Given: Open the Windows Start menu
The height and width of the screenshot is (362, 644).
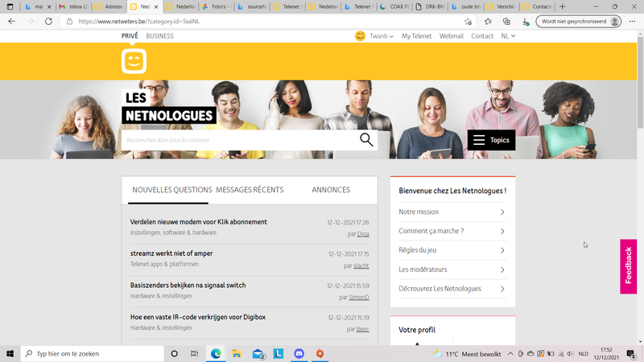Looking at the screenshot, I should tap(10, 353).
